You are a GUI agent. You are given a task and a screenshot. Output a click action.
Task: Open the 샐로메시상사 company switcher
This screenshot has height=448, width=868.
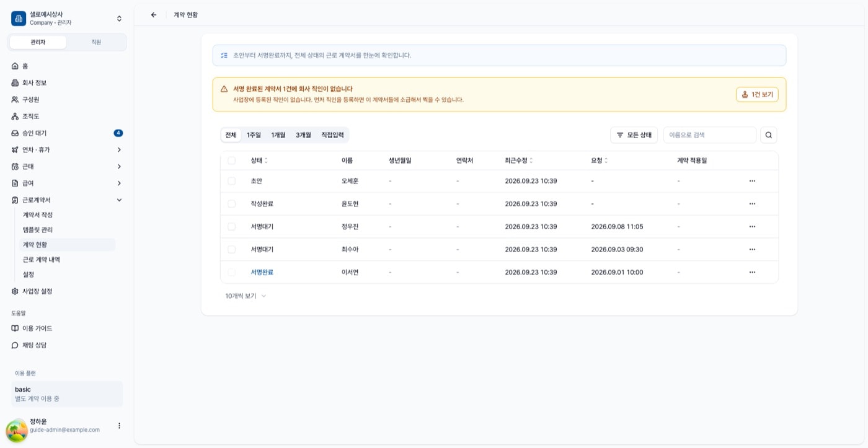(67, 18)
